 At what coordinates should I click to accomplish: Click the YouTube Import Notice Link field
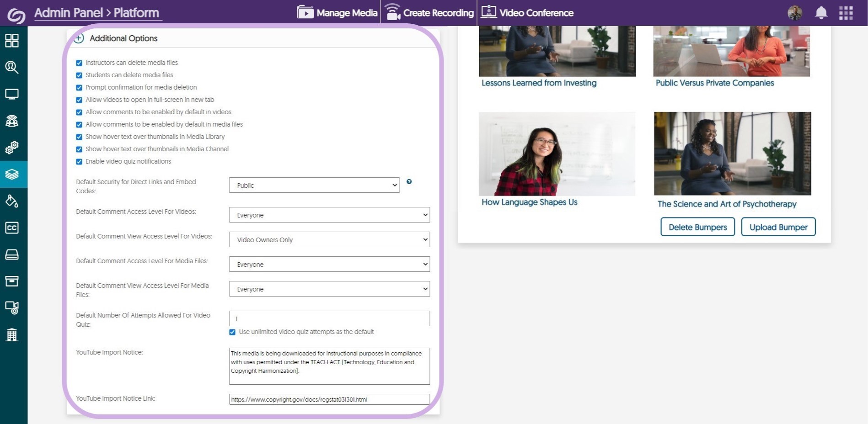[329, 399]
